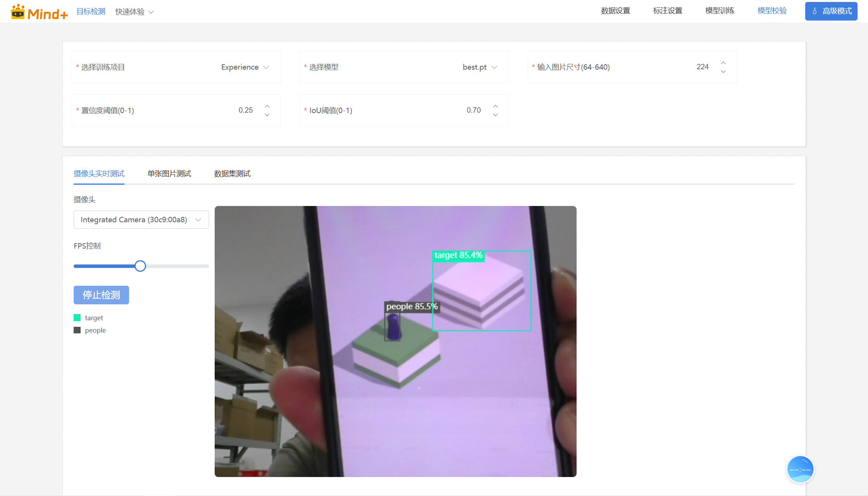Click the 停止检测 button
Viewport: 868px width, 496px height.
(101, 295)
